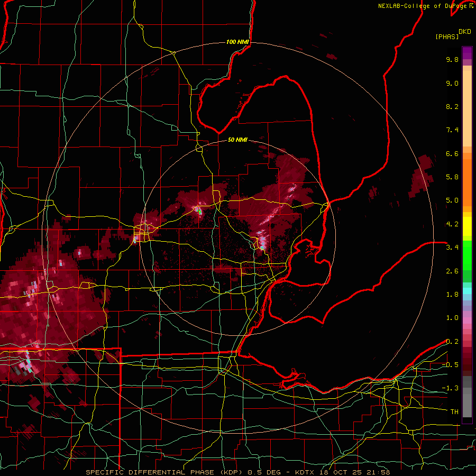The image size is (476, 476).
Task: Click the 5.0 scale value
Action: point(452,200)
